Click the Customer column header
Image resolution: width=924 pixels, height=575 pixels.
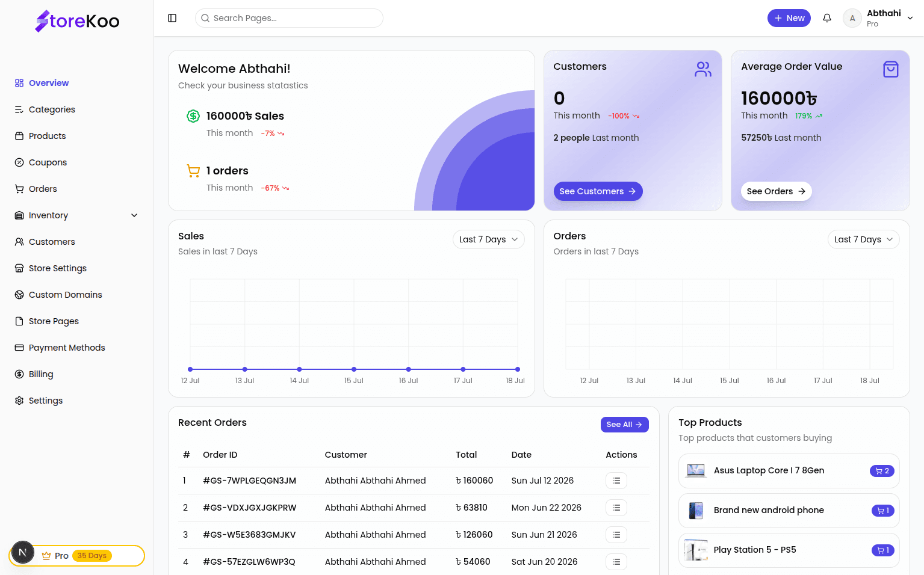[x=346, y=455]
